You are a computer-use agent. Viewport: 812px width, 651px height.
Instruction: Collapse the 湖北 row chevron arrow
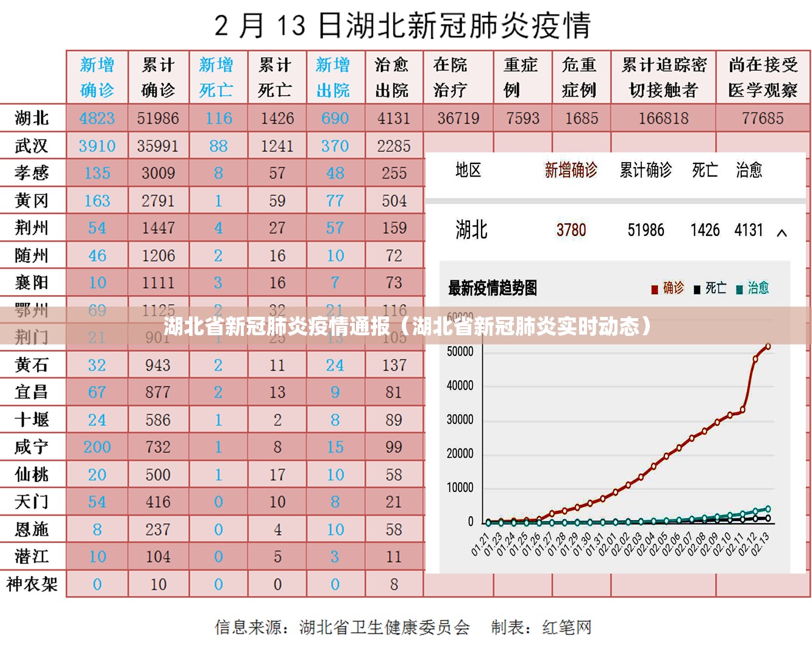point(782,232)
